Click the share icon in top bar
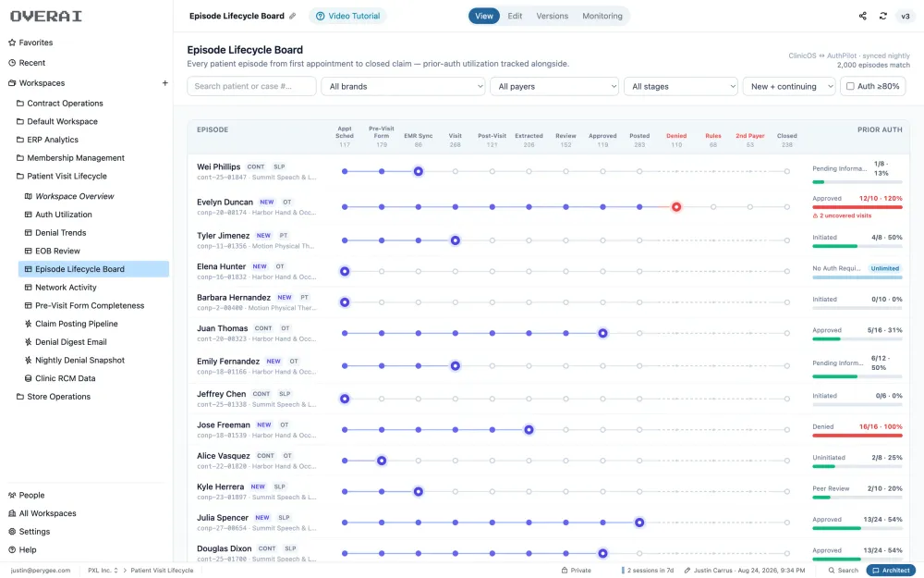Viewport: 924px width, 578px height. (x=862, y=16)
